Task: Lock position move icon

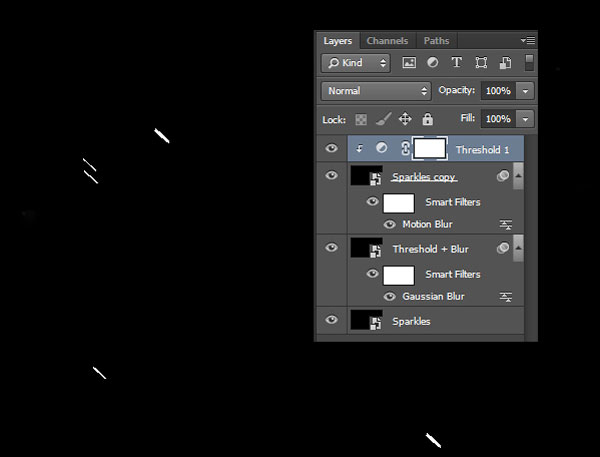Action: (405, 119)
